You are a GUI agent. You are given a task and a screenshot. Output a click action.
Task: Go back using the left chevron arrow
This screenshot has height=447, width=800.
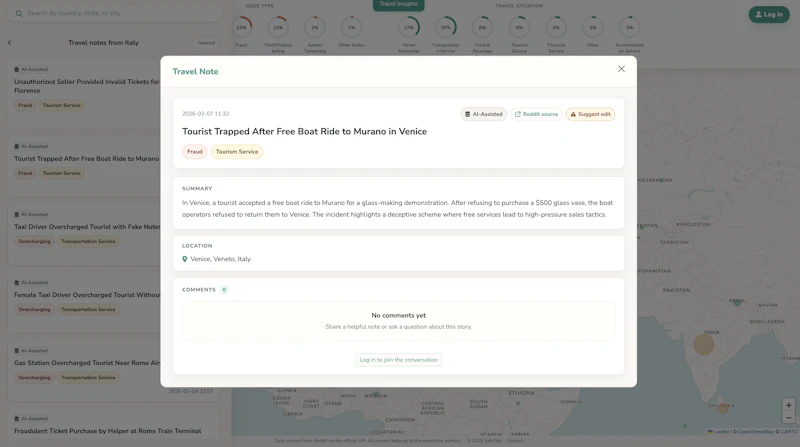(10, 43)
